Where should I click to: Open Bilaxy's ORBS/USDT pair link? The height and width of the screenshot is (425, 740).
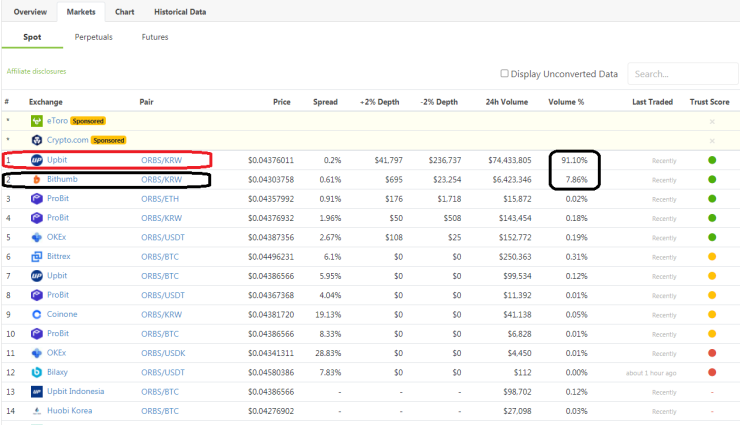pos(163,373)
